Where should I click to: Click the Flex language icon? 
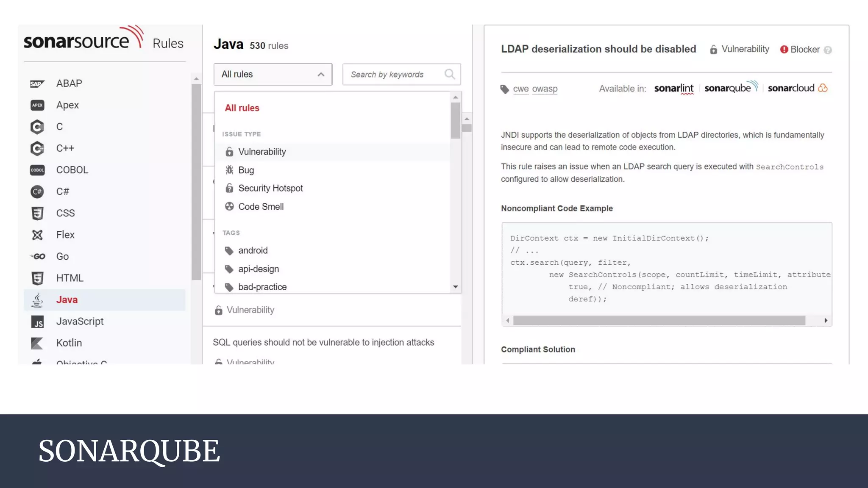(37, 235)
